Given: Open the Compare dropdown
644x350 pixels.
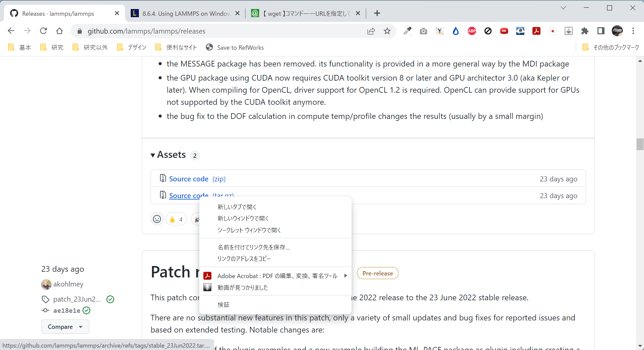Looking at the screenshot, I should [x=65, y=327].
